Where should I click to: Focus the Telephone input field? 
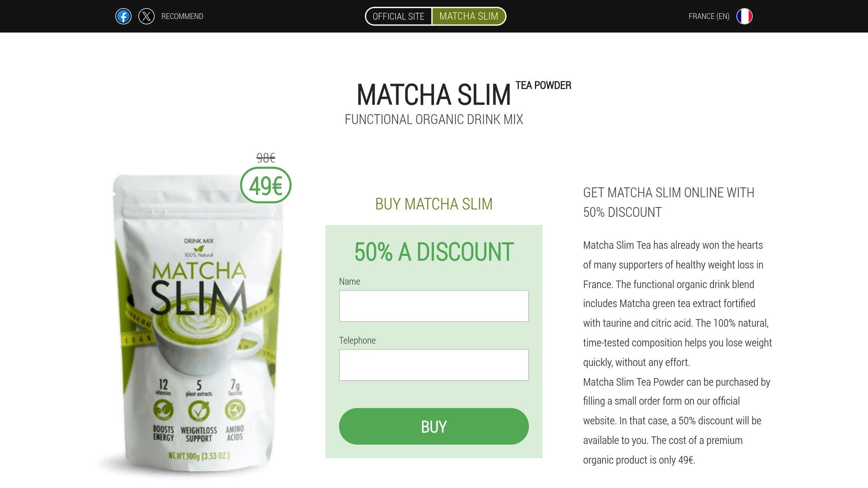(x=434, y=365)
